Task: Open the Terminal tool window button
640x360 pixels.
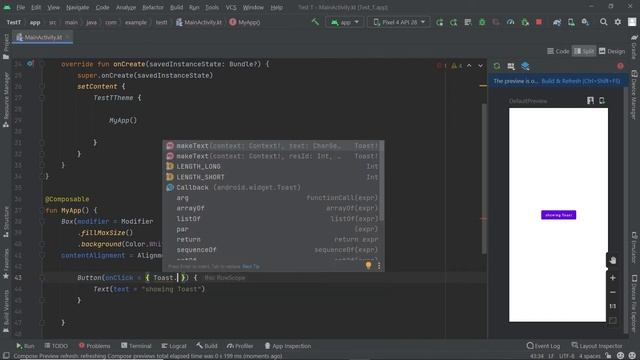Action: tap(136, 346)
